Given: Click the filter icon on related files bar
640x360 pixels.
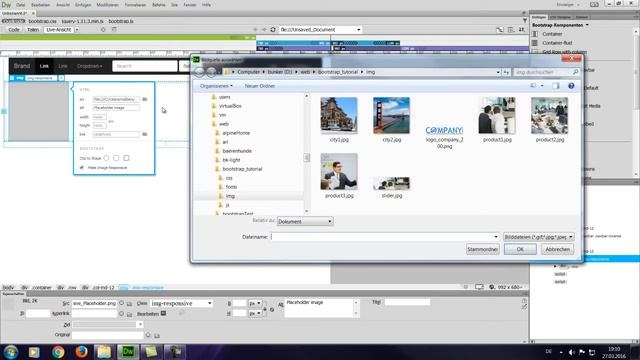Looking at the screenshot, I should [524, 21].
